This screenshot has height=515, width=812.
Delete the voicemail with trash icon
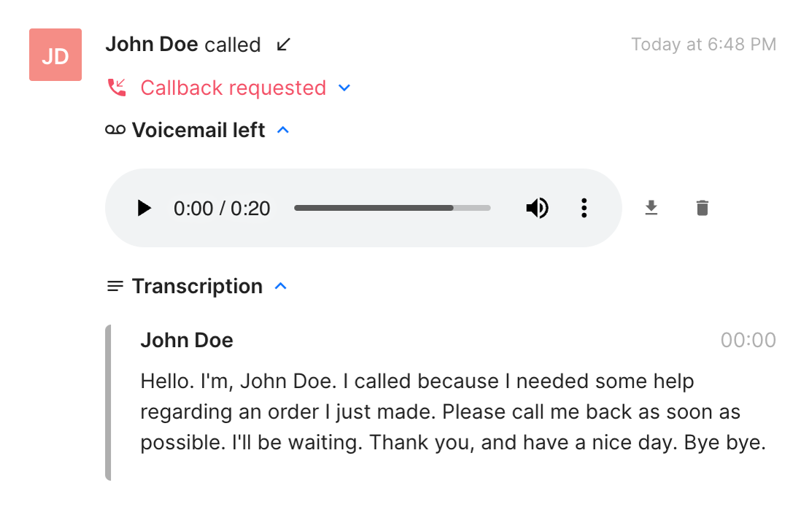tap(703, 208)
